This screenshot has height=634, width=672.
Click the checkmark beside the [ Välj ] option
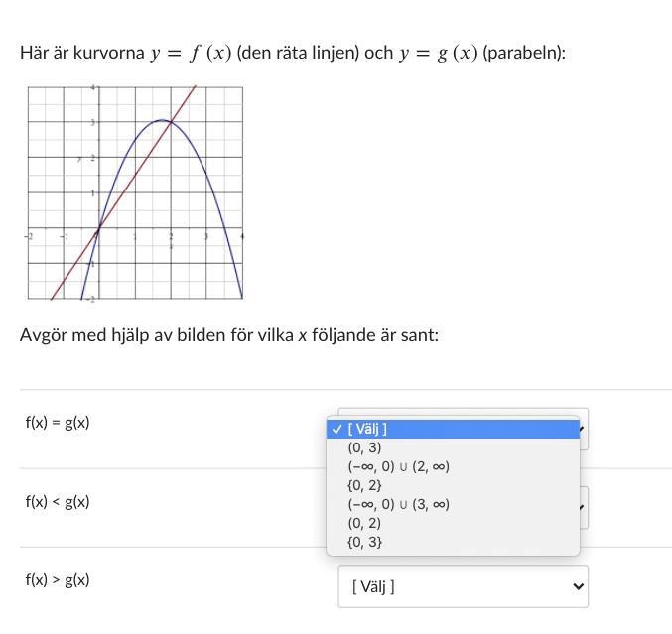(x=337, y=430)
